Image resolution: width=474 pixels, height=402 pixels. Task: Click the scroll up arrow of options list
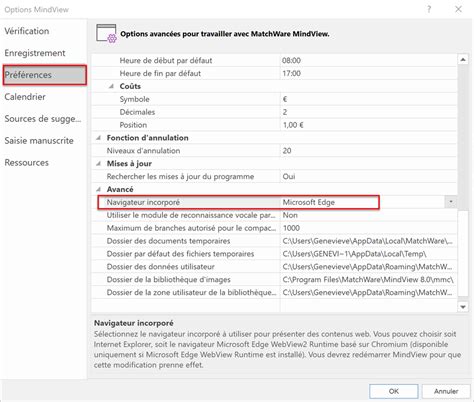pyautogui.click(x=463, y=60)
